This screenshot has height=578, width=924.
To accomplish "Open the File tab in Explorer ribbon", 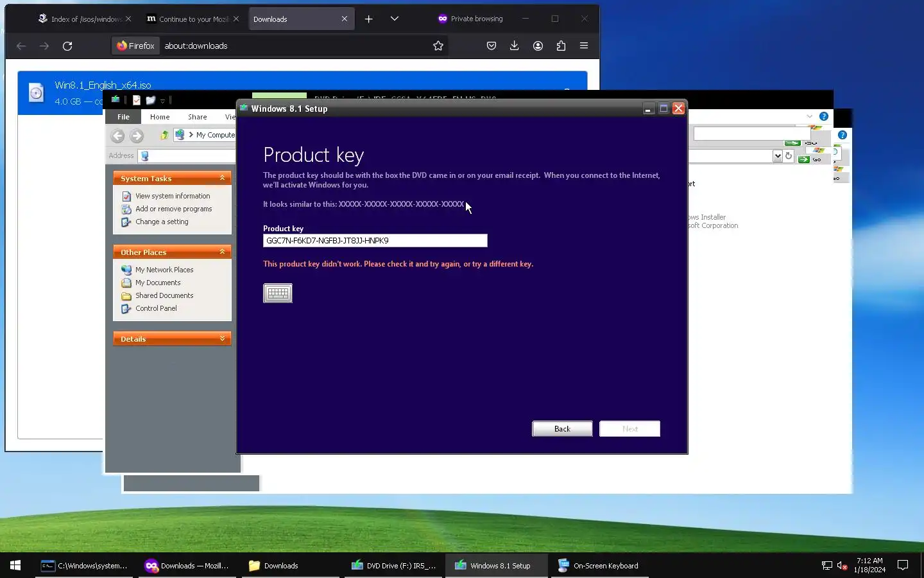I will point(123,117).
